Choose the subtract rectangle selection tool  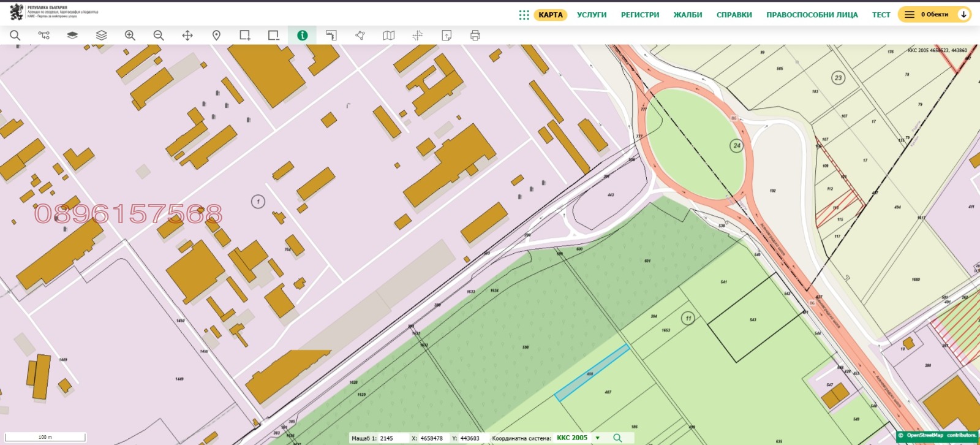pos(274,36)
